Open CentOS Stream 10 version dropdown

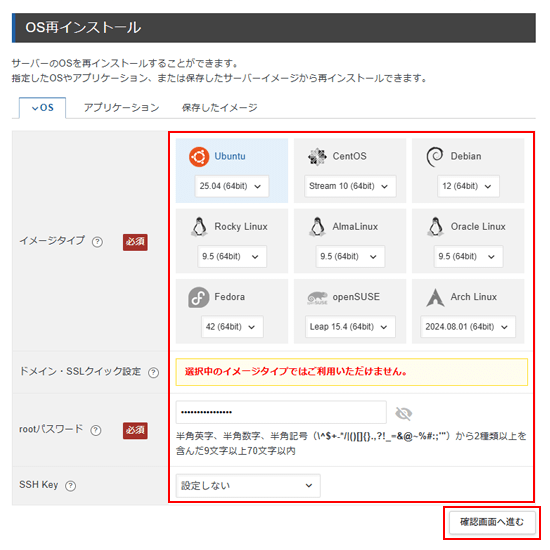pos(350,186)
